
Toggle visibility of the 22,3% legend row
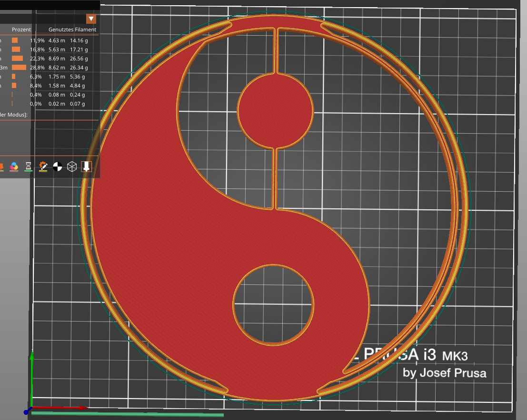tap(49, 59)
